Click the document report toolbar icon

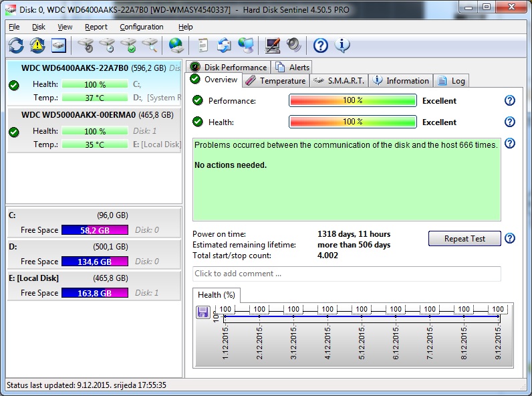pos(203,45)
